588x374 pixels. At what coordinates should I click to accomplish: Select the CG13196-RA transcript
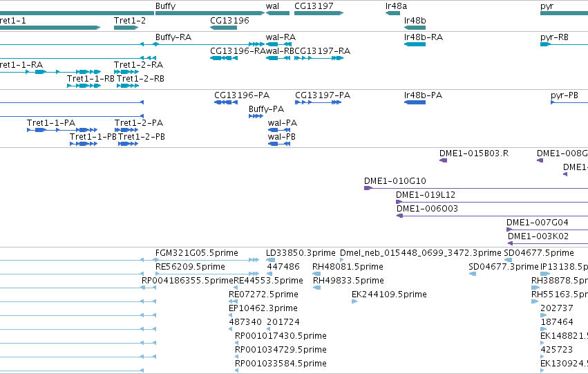(223, 58)
